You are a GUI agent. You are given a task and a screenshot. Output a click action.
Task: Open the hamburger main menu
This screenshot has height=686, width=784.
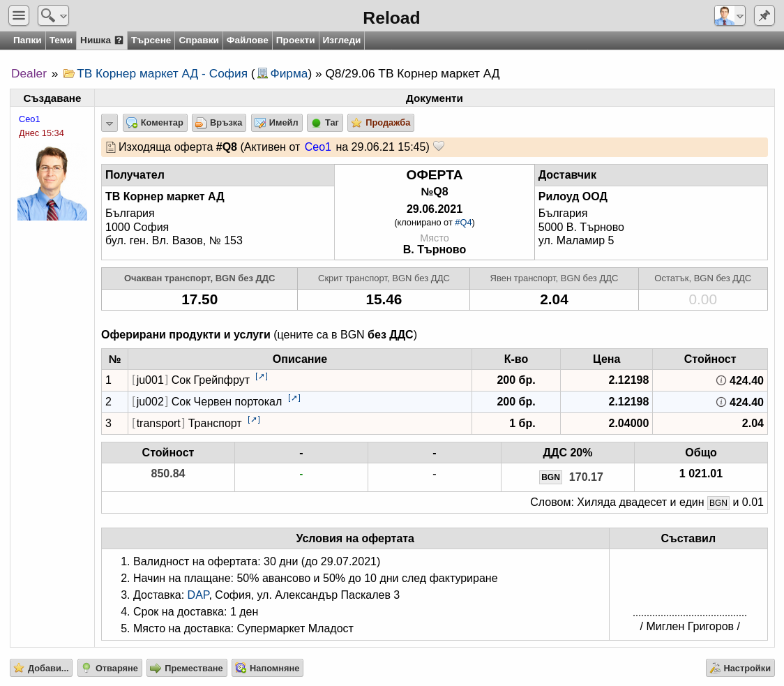(x=19, y=15)
